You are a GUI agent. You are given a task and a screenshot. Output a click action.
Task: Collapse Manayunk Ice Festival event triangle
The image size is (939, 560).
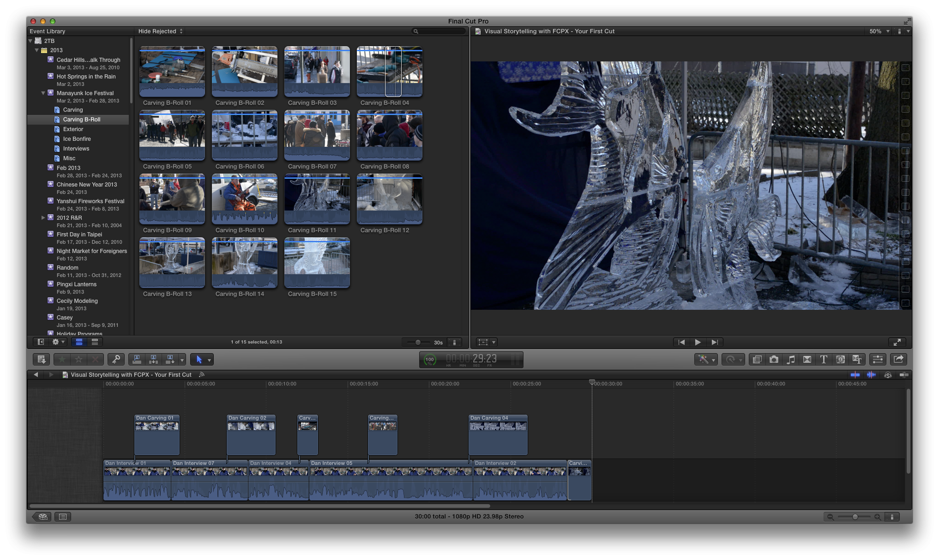pos(43,93)
